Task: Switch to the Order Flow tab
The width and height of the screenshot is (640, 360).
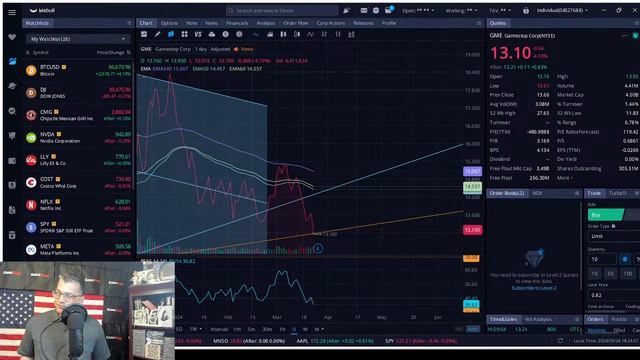Action: [x=296, y=23]
